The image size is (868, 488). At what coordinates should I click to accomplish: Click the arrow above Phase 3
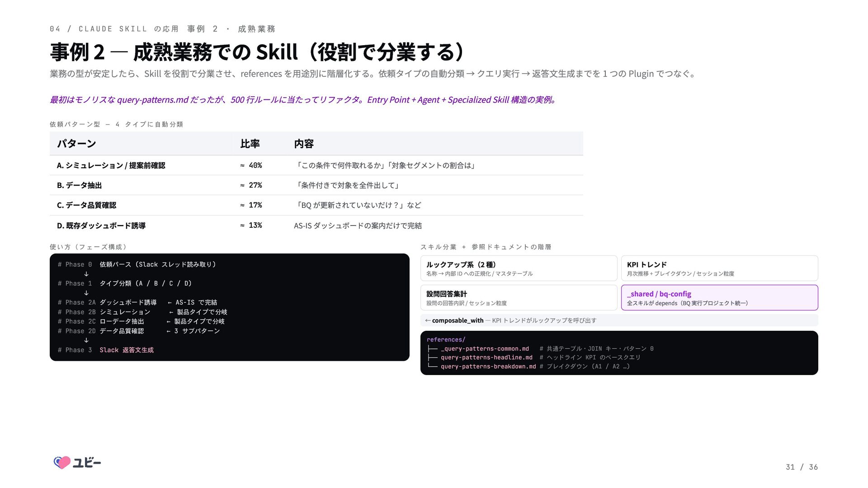click(86, 340)
